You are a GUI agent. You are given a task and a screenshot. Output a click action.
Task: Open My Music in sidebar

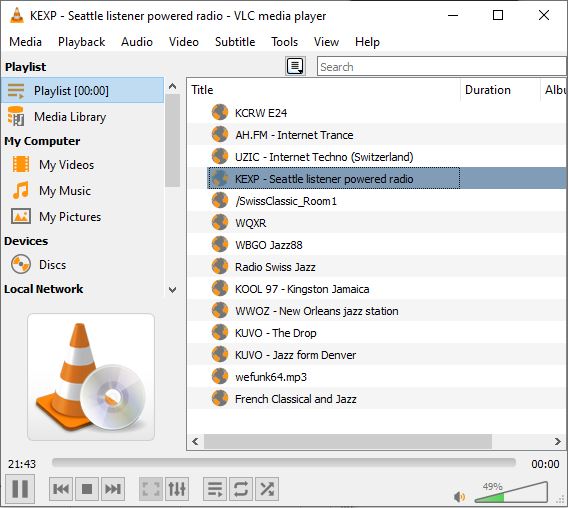83,191
